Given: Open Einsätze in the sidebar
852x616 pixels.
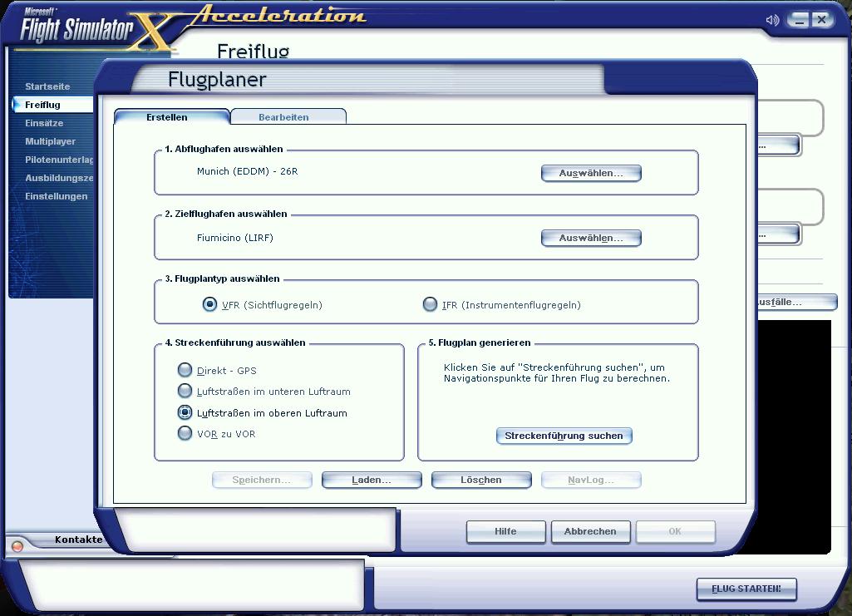Looking at the screenshot, I should pos(44,123).
